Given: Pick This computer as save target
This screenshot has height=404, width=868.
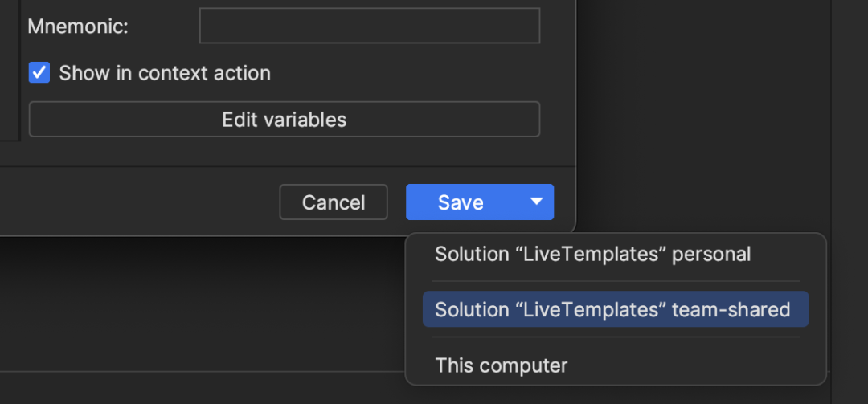Looking at the screenshot, I should (x=502, y=365).
